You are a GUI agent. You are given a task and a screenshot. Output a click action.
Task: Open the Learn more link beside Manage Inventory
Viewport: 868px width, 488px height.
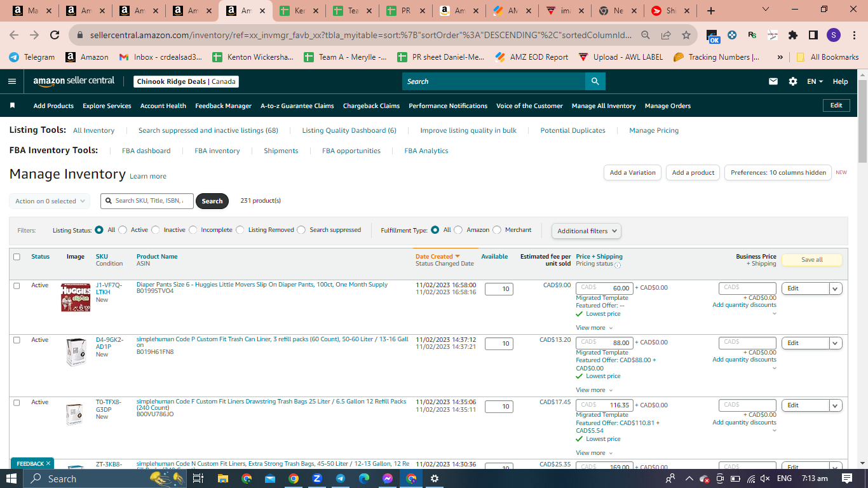tap(148, 176)
